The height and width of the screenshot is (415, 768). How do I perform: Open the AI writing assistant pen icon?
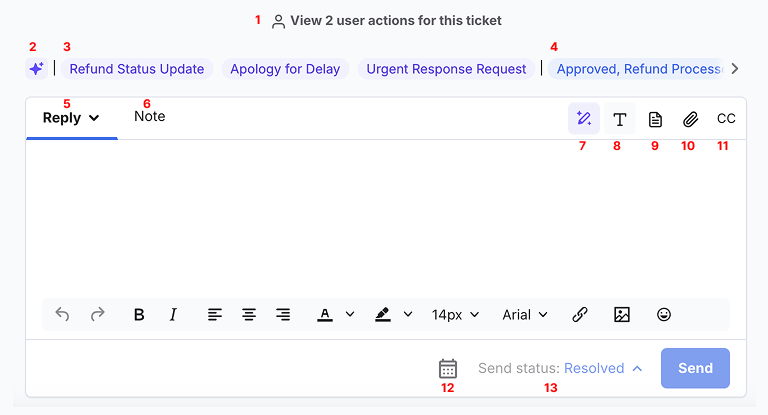tap(584, 119)
